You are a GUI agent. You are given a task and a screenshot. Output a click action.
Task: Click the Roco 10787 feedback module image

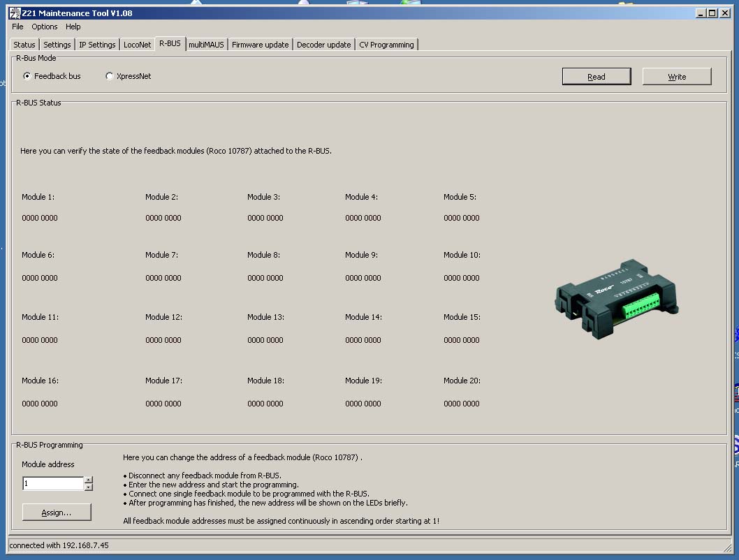click(x=617, y=299)
